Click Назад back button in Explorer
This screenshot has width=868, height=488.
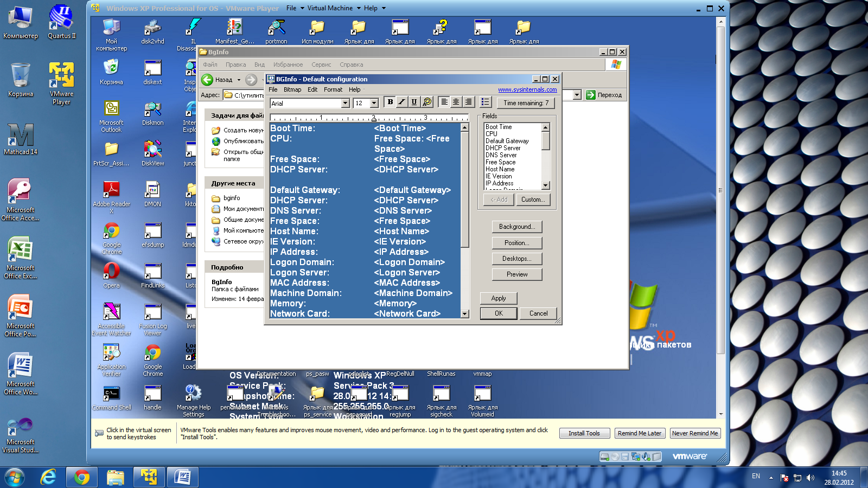(x=218, y=80)
